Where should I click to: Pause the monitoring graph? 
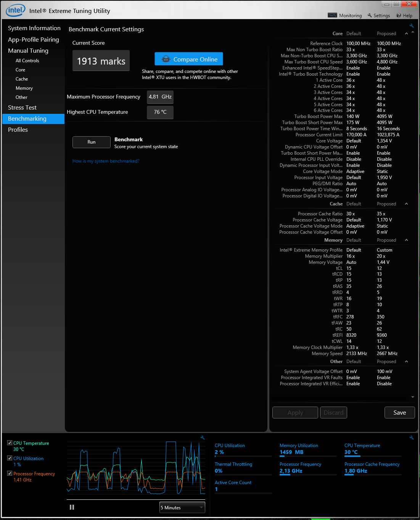72,507
